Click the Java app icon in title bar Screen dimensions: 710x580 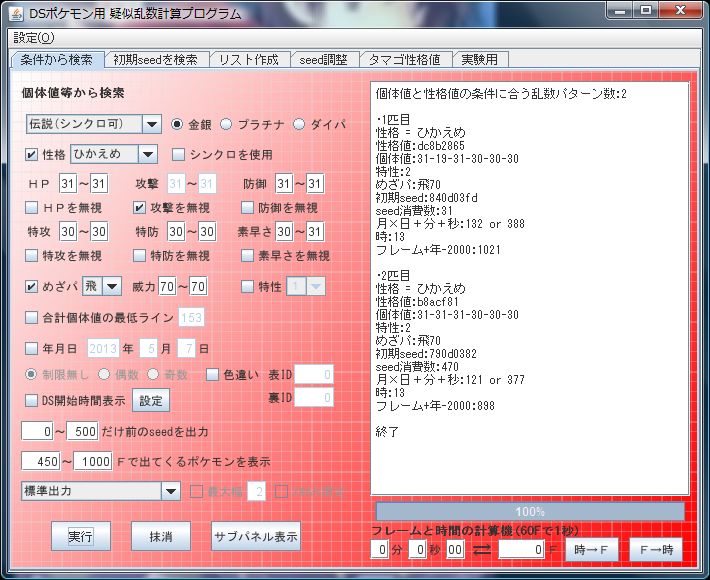(16, 13)
